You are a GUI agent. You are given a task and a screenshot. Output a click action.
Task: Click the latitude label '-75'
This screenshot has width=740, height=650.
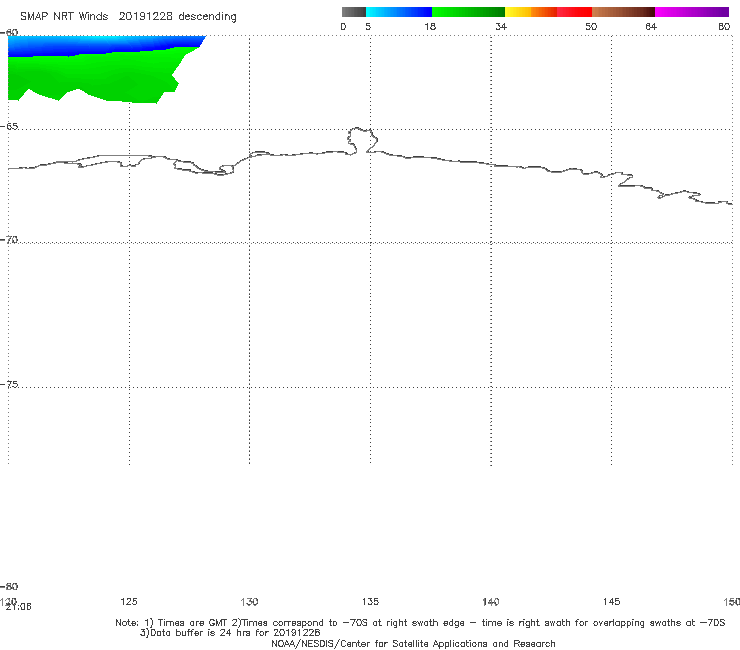pyautogui.click(x=9, y=385)
